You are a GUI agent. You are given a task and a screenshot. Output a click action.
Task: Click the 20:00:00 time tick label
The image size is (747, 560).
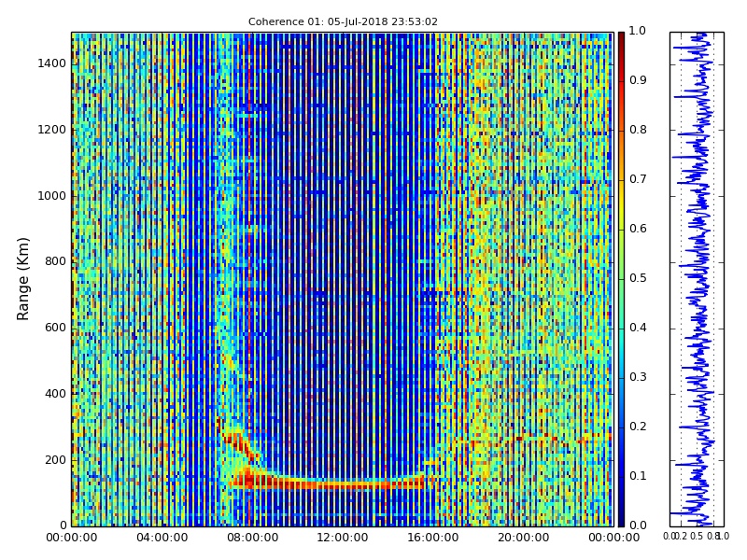tap(524, 538)
